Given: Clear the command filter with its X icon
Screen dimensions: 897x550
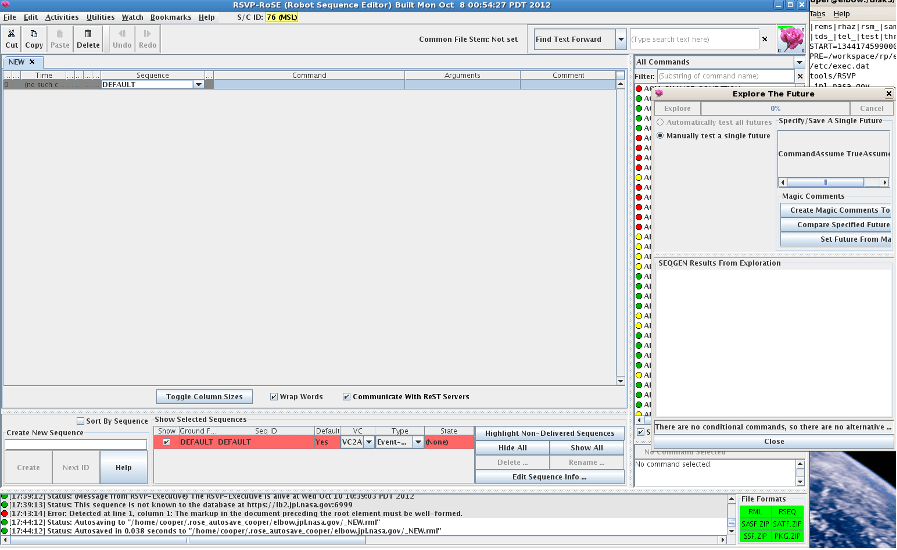Looking at the screenshot, I should 799,76.
